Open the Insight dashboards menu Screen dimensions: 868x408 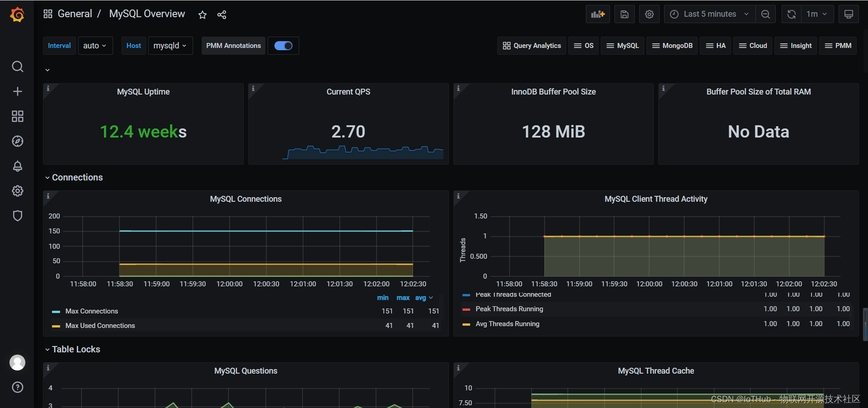click(x=796, y=46)
